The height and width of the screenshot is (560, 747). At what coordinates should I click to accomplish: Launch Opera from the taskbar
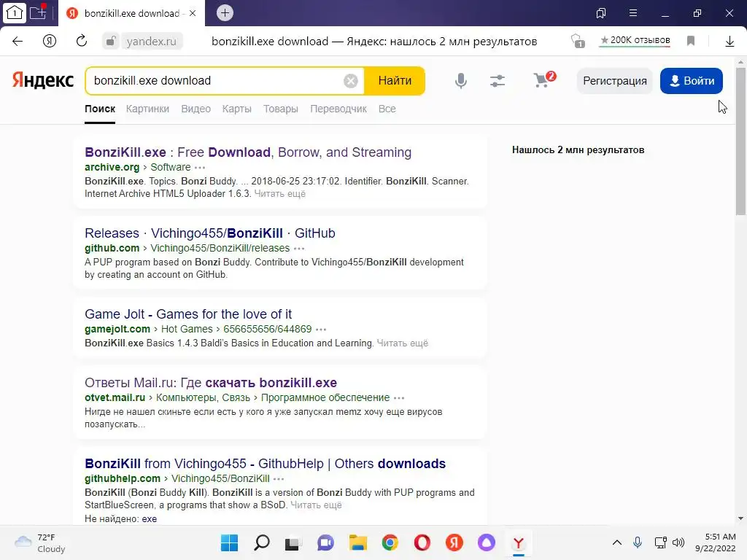(422, 542)
